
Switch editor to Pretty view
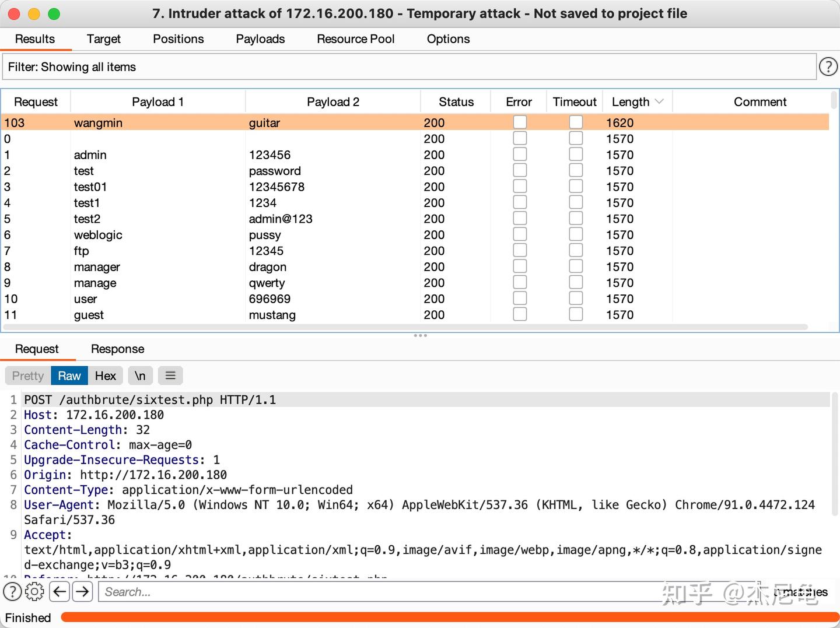tap(28, 376)
